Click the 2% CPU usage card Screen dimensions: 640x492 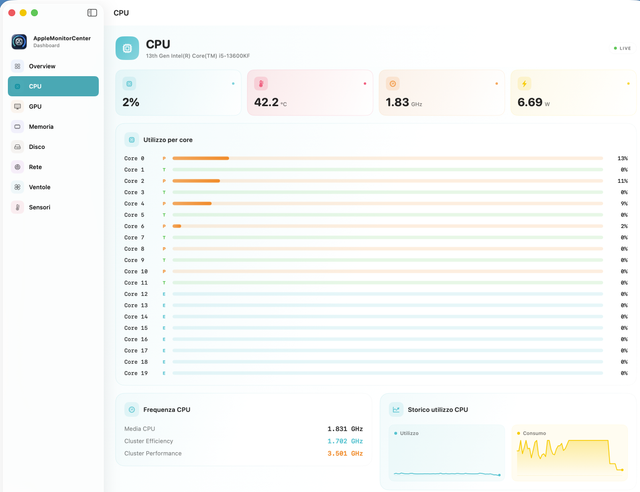178,93
